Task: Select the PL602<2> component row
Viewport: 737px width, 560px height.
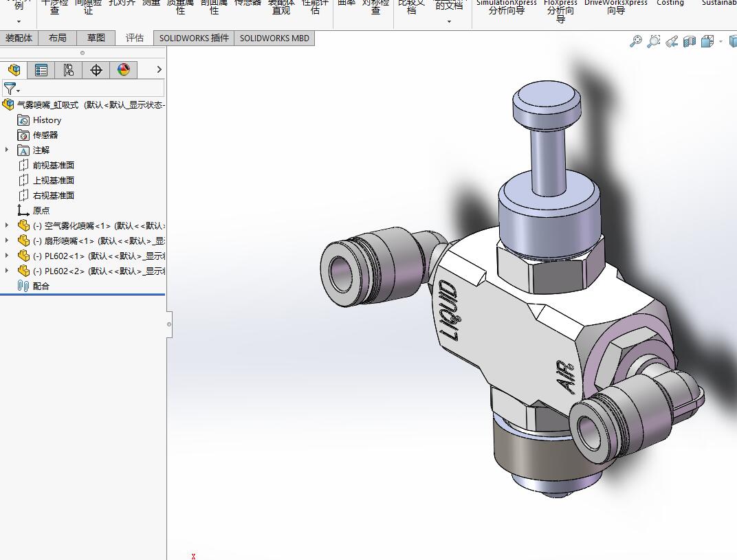Action: point(91,271)
